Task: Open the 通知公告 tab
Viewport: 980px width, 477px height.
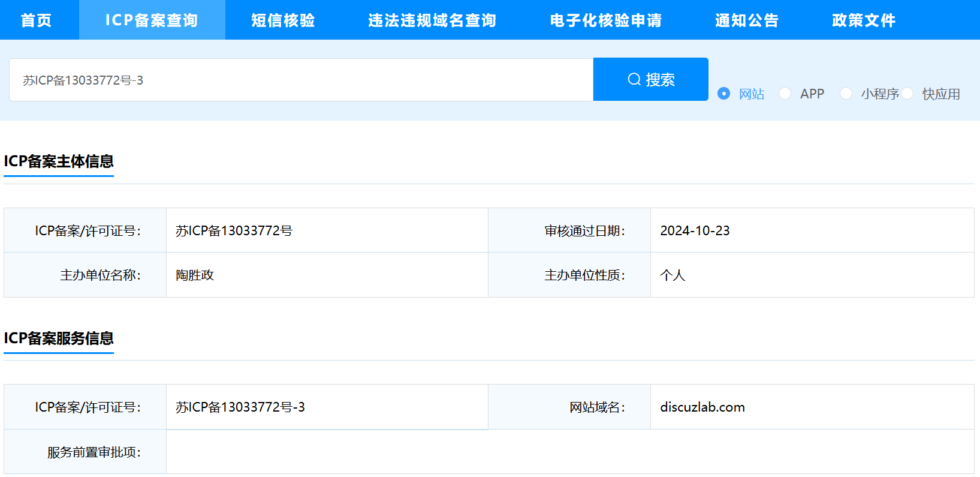Action: (746, 20)
